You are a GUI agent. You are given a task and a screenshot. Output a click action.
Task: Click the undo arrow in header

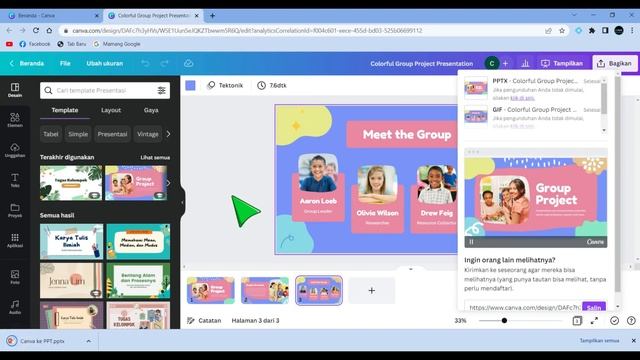point(145,63)
